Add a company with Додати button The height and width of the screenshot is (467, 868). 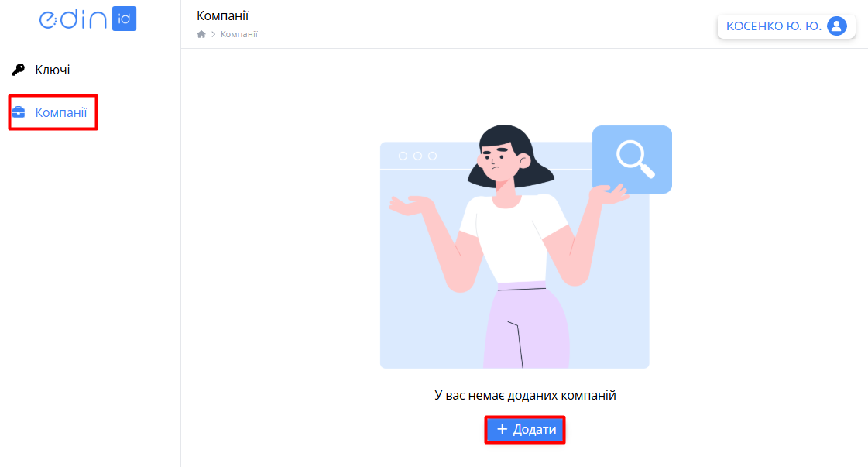point(525,430)
